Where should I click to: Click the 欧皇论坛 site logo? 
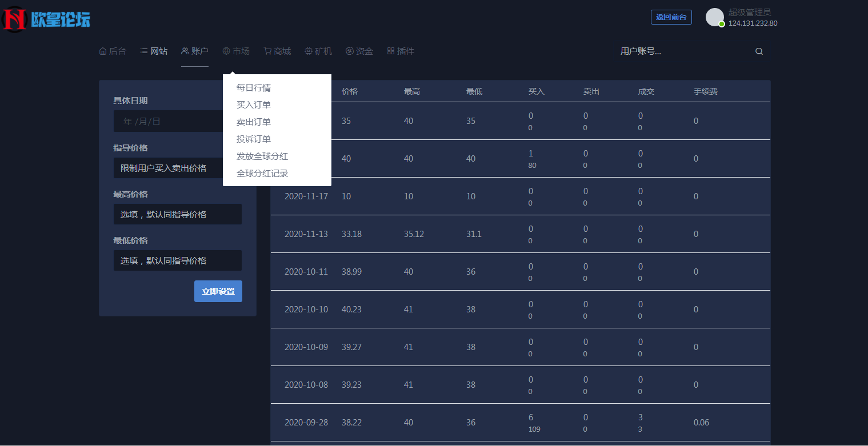tap(47, 17)
